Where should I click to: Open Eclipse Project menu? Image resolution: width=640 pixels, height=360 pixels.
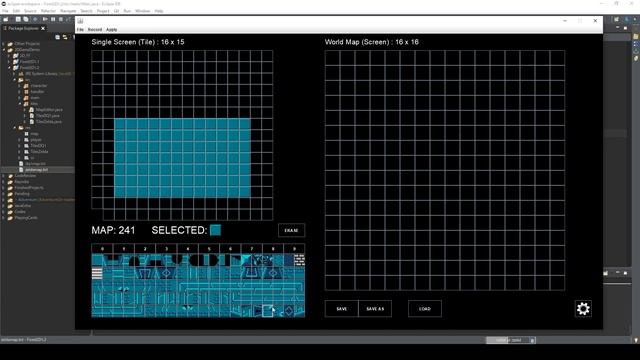pyautogui.click(x=103, y=11)
